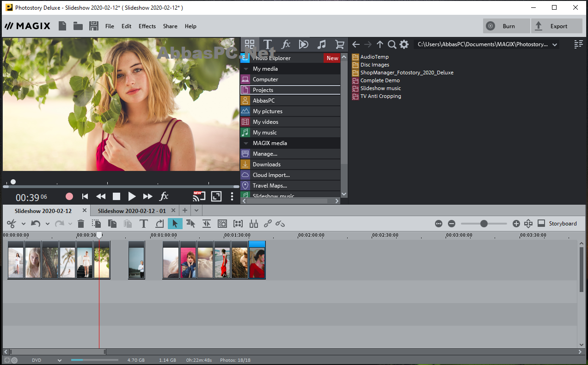Image resolution: width=588 pixels, height=365 pixels.
Task: Open the undo history dropdown
Action: 47,224
